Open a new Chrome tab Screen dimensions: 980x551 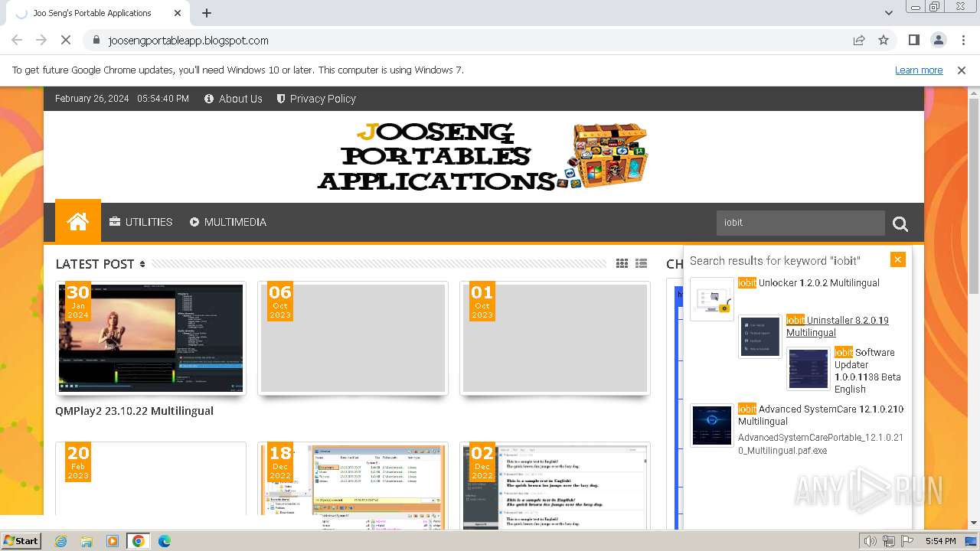pyautogui.click(x=207, y=13)
